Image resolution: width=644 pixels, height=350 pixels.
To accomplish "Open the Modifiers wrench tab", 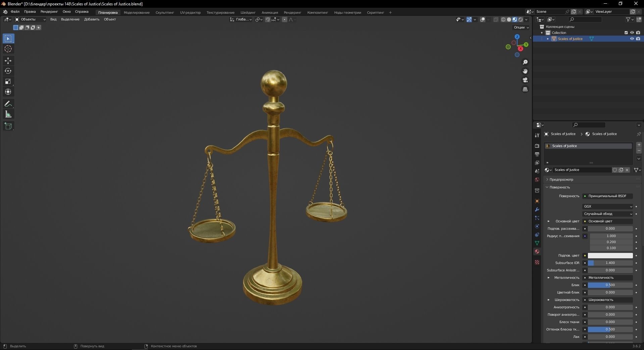I will 537,210.
